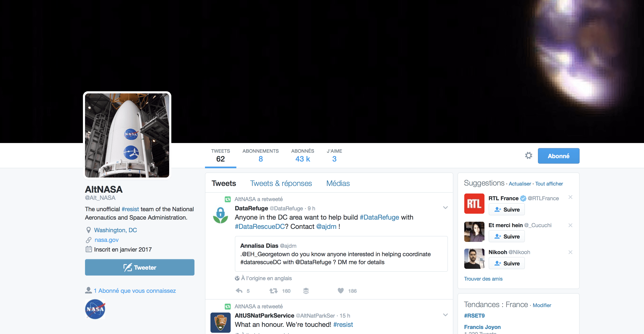Viewport: 644px width, 334px height.
Task: Open Abonnés list showing 43 k
Action: coord(302,155)
